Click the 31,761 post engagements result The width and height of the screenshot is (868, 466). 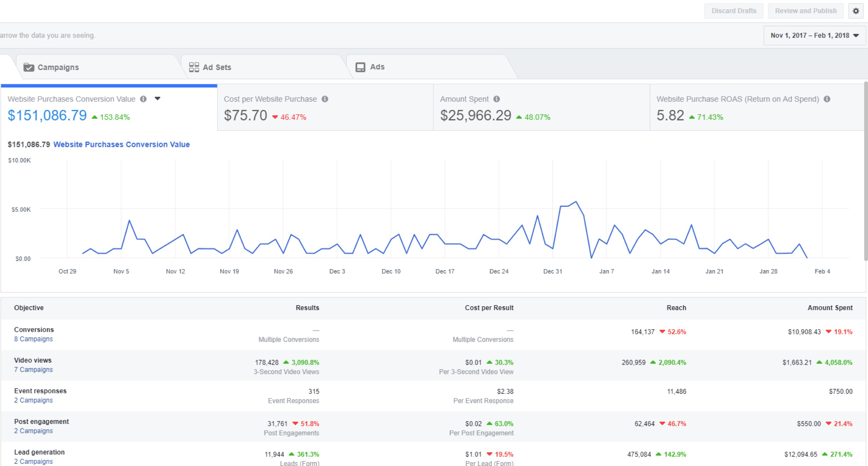pyautogui.click(x=277, y=424)
